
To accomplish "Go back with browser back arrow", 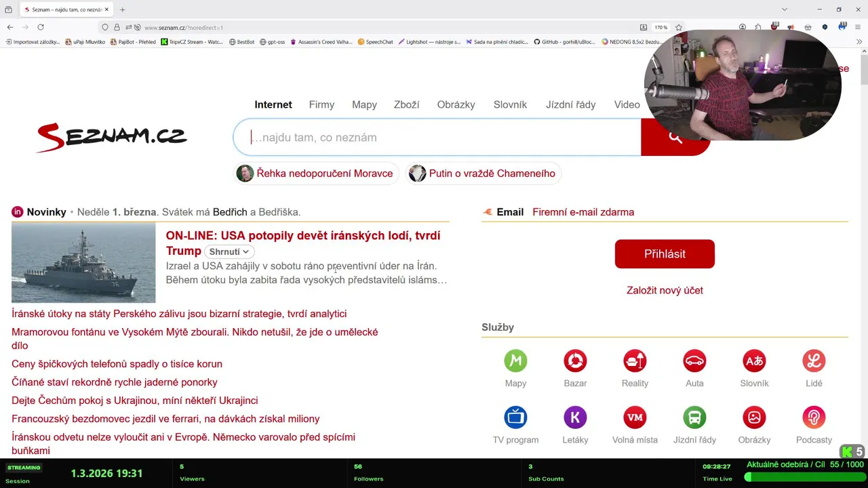I will click(10, 27).
